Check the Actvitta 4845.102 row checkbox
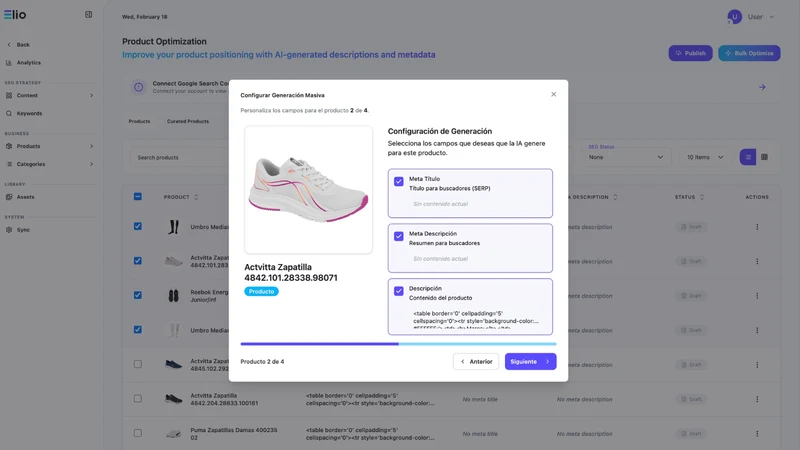This screenshot has height=450, width=800. point(138,364)
